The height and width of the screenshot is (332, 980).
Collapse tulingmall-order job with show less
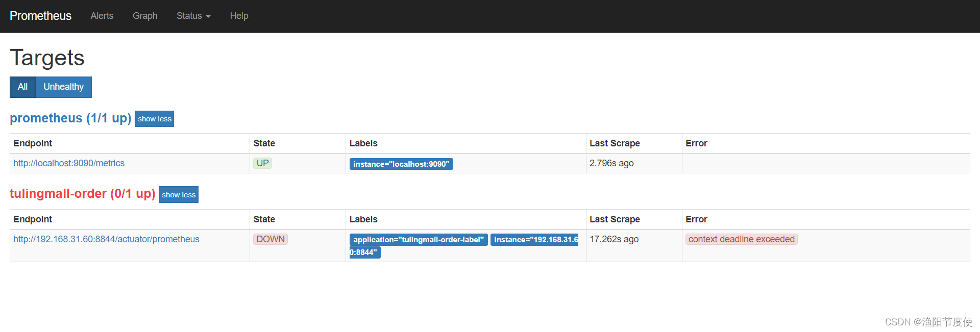click(x=179, y=195)
